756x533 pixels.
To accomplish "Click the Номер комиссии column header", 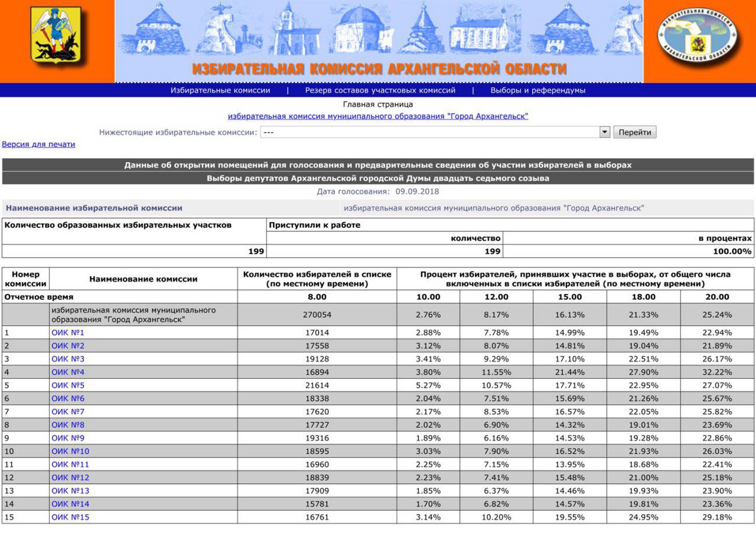I will (25, 279).
